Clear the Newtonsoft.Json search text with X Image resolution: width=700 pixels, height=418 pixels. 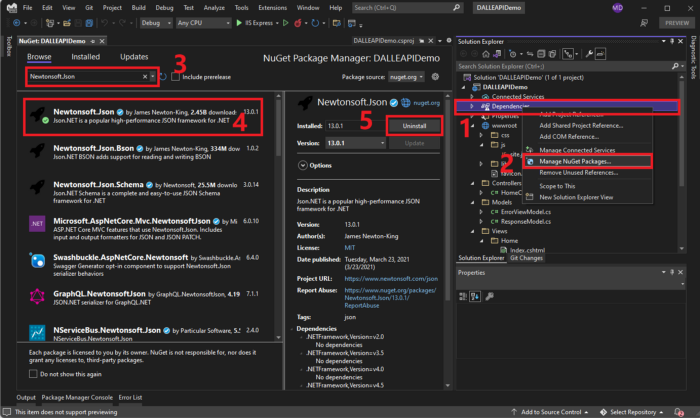(x=145, y=77)
